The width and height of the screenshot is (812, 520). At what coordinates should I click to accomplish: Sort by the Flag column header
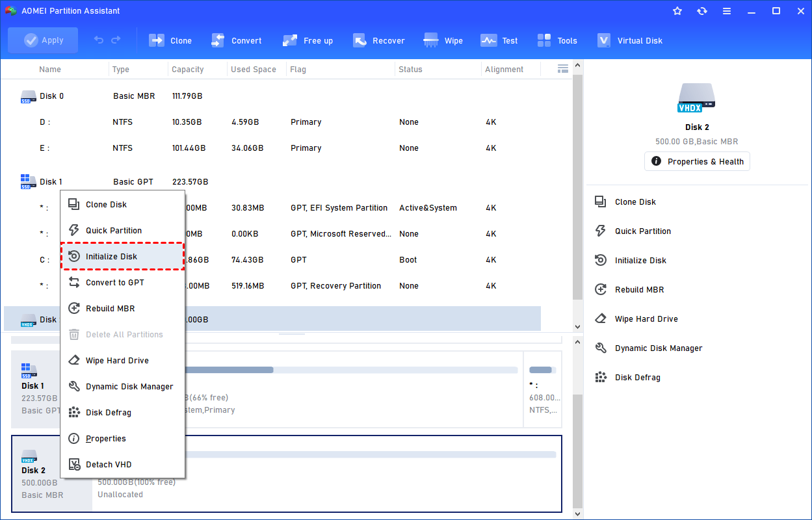pyautogui.click(x=298, y=69)
